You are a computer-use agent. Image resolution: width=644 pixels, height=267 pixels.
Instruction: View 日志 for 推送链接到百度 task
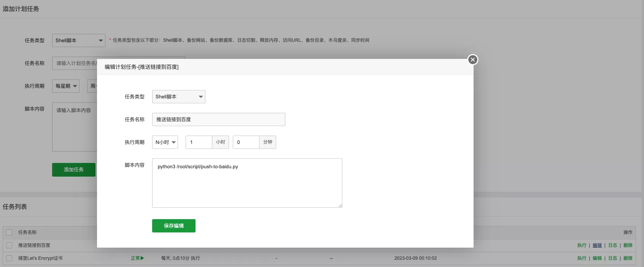click(612, 245)
